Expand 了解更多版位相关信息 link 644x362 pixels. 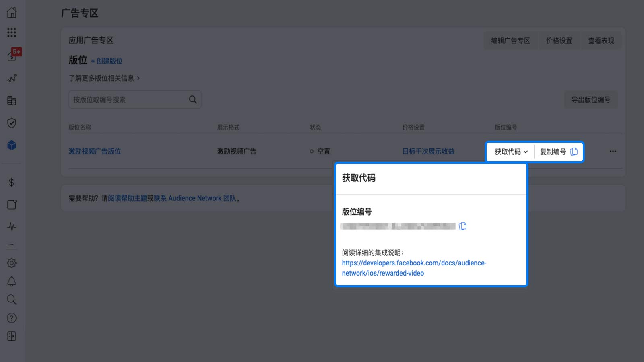point(104,78)
